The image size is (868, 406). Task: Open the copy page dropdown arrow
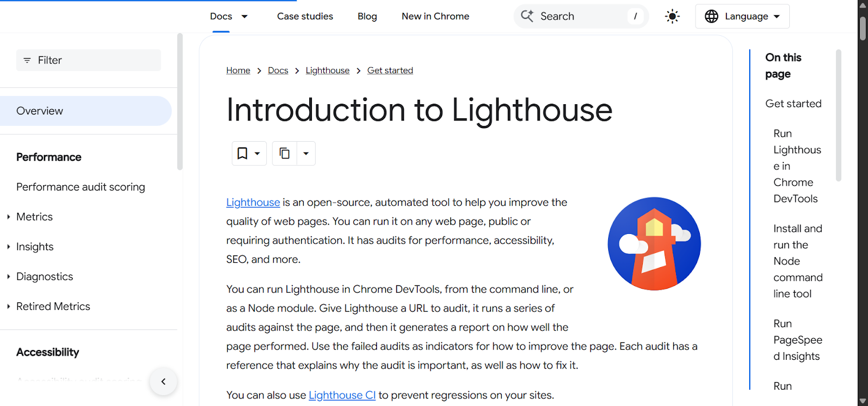306,154
